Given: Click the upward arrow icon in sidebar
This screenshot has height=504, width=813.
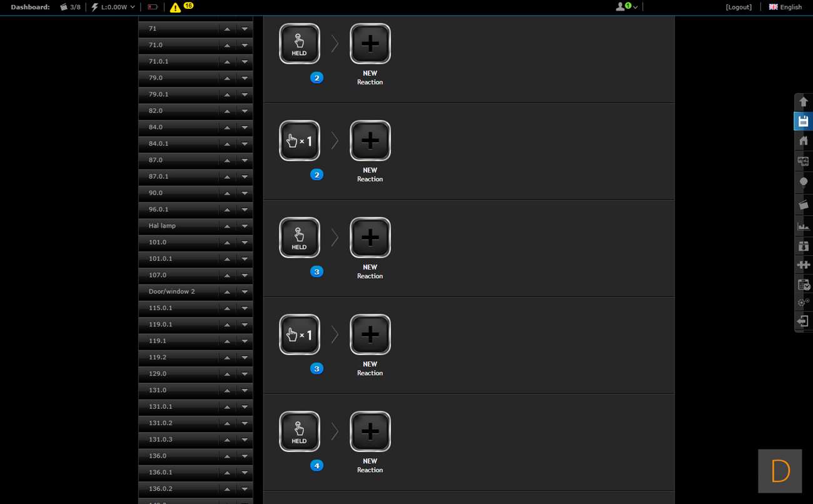Looking at the screenshot, I should 804,101.
